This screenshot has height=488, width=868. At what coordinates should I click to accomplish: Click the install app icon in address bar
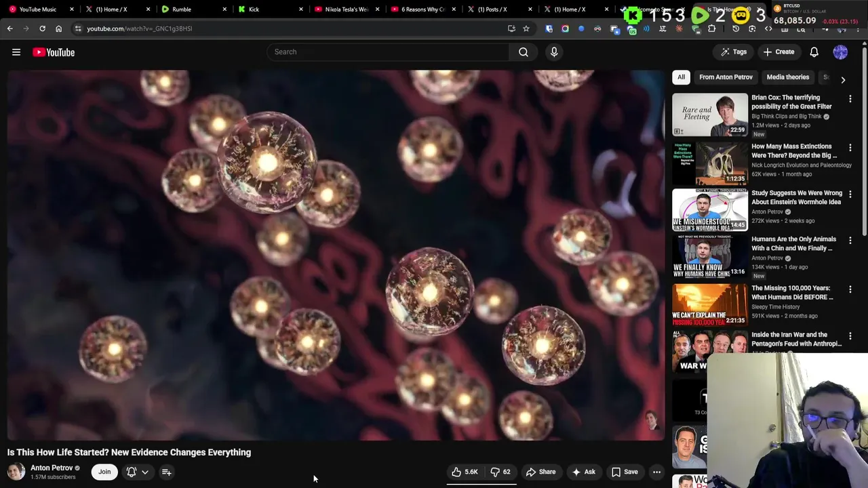point(511,28)
